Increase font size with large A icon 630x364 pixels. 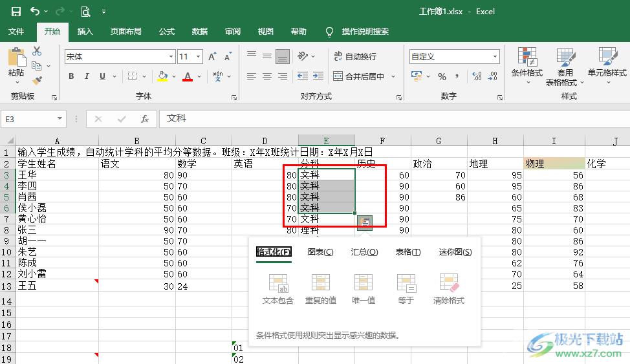212,57
